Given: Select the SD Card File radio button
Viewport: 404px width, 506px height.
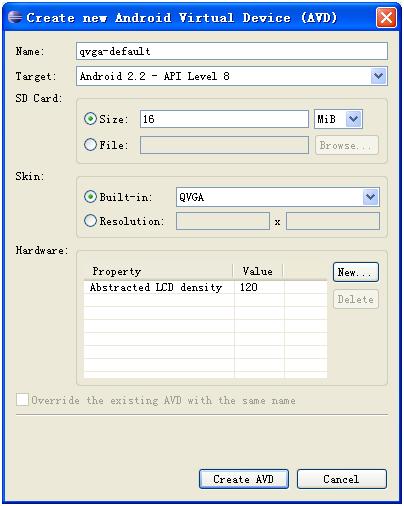Looking at the screenshot, I should (x=90, y=145).
